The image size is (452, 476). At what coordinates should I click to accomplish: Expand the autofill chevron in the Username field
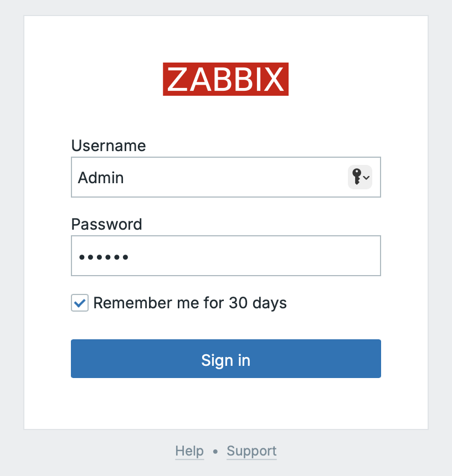pyautogui.click(x=367, y=178)
